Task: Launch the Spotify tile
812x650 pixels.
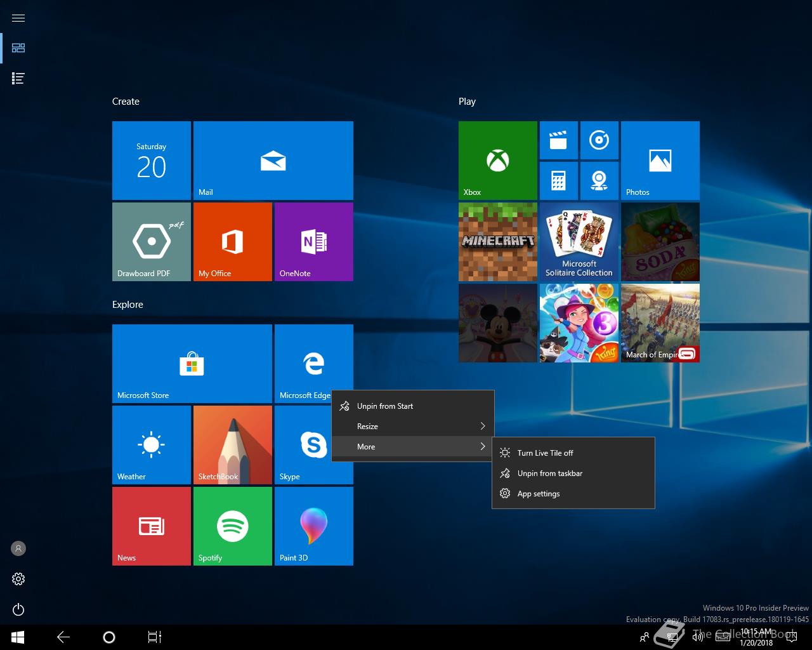Action: click(x=233, y=526)
